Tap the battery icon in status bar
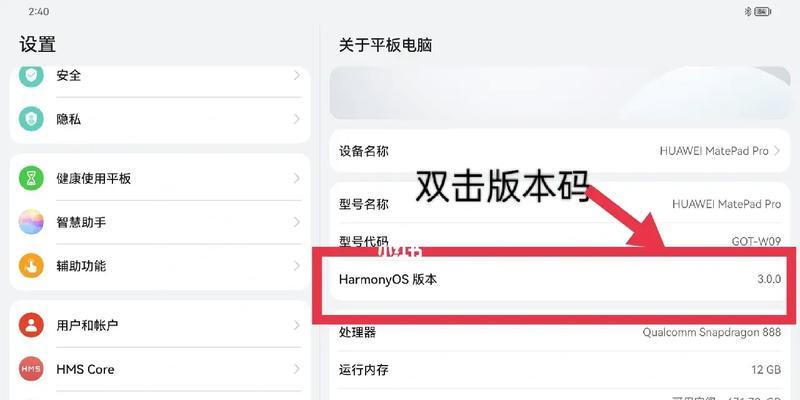800x400 pixels. [x=763, y=11]
